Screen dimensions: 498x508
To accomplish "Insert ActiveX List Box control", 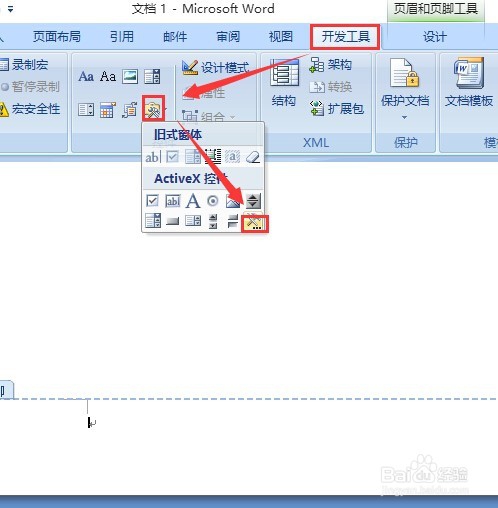I will pos(193,221).
